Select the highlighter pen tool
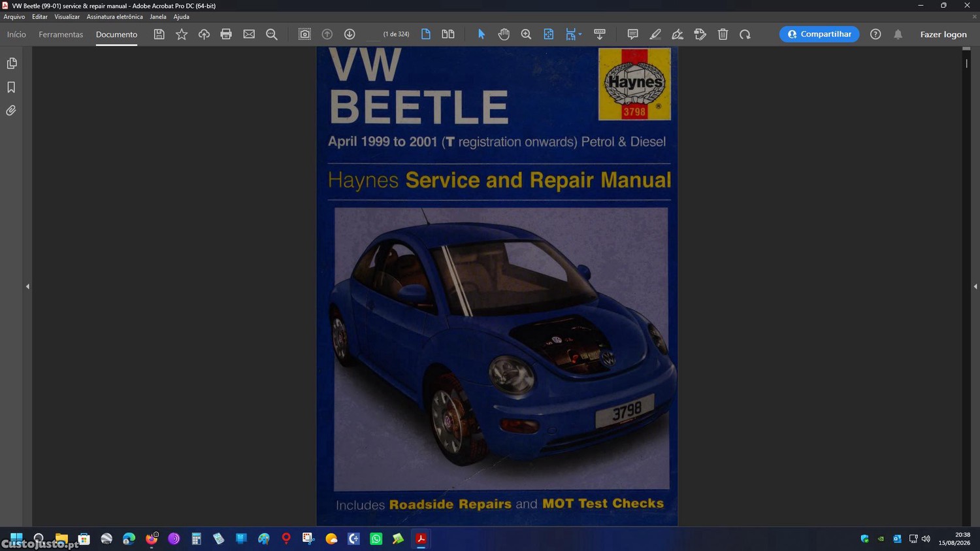This screenshot has height=551, width=980. pos(655,34)
